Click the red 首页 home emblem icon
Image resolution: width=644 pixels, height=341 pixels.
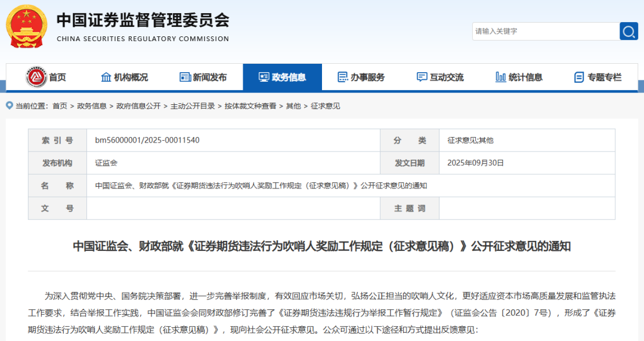point(36,77)
